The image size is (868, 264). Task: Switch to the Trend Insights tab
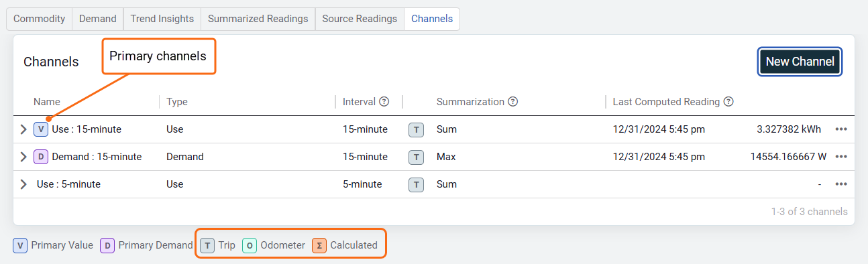point(162,19)
